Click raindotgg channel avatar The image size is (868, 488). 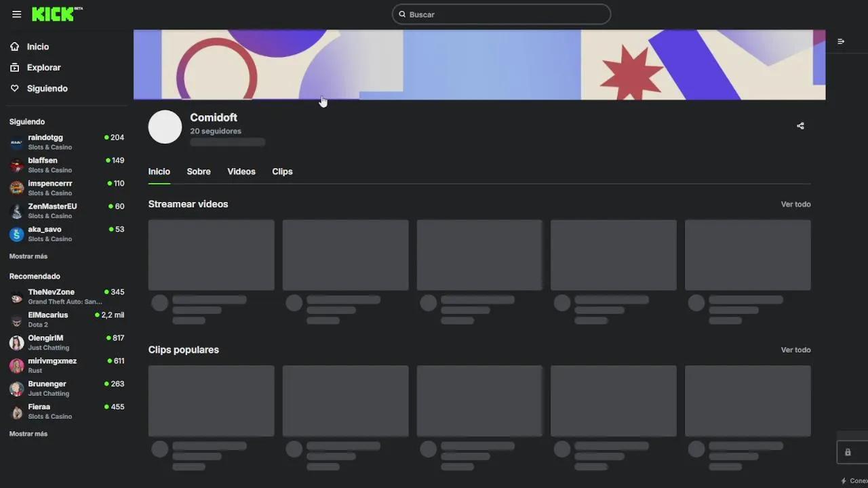point(17,142)
